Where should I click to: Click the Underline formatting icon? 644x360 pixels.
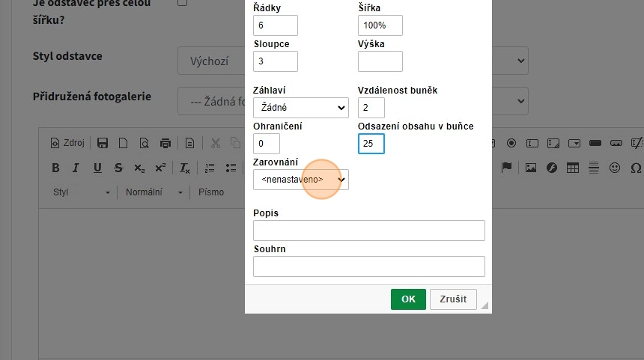[97, 168]
